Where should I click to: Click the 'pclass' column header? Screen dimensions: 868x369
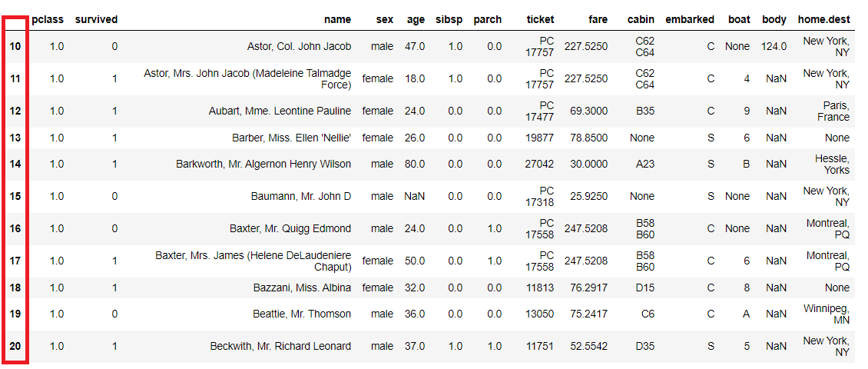tap(48, 19)
